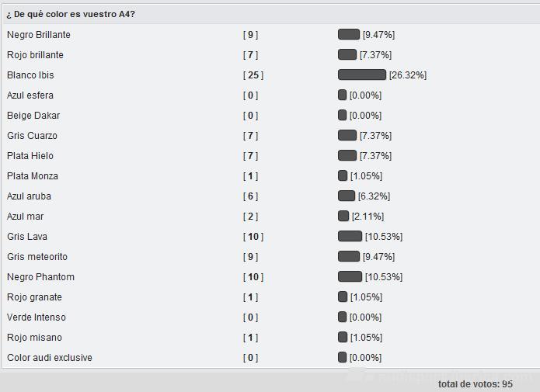Click the Gris Lava progress bar
Screen dimensions: 540x392
(x=350, y=236)
